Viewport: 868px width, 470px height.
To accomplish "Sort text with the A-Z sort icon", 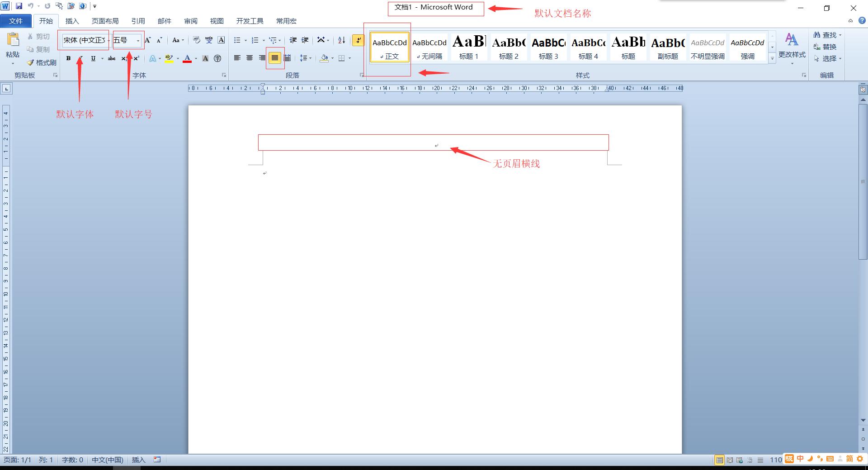I will point(342,40).
